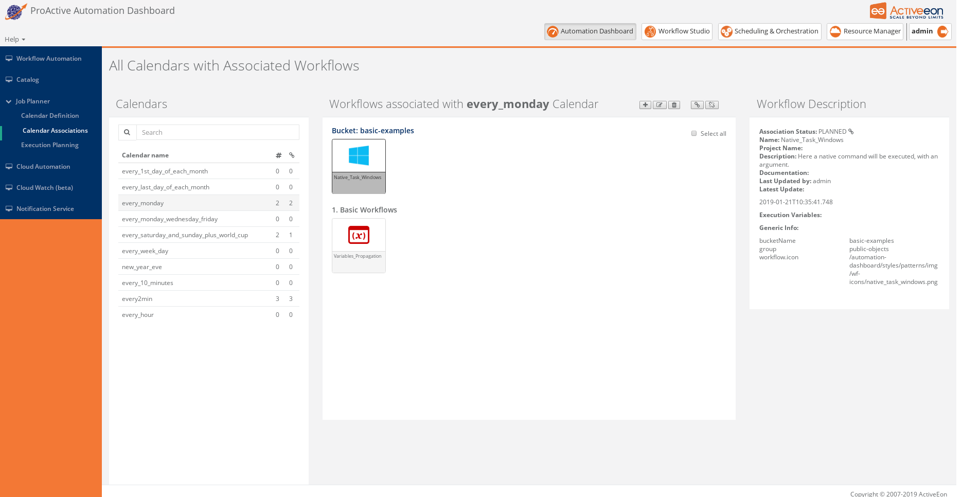Open Scheduling & Orchestration portal
Screen dimensions: 980x497
point(770,31)
